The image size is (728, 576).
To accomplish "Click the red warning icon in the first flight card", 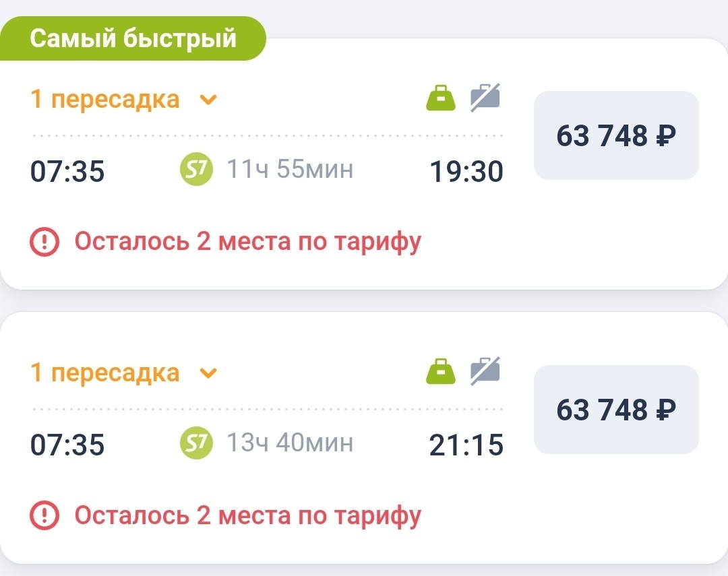I will [x=45, y=241].
